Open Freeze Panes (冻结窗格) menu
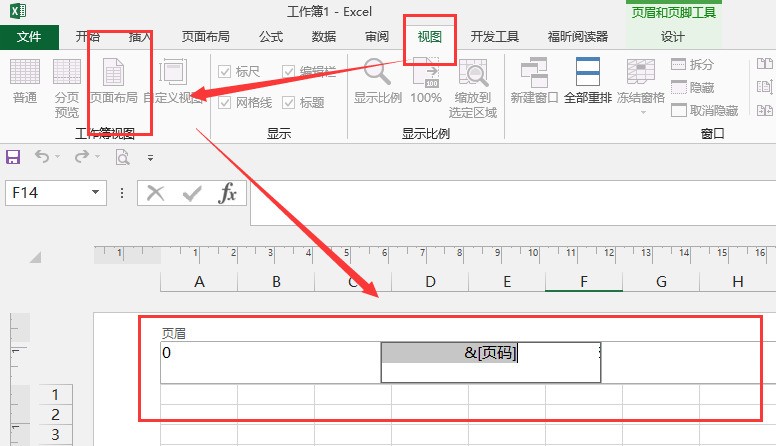This screenshot has height=446, width=776. [x=641, y=87]
